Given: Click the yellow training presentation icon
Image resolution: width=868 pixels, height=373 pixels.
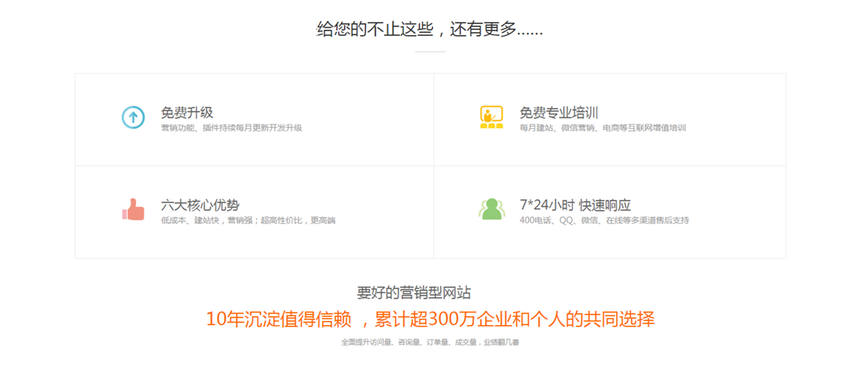Looking at the screenshot, I should click(491, 117).
